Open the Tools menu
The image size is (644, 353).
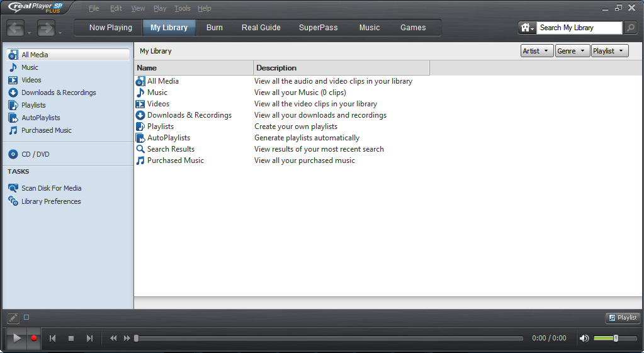[x=183, y=8]
